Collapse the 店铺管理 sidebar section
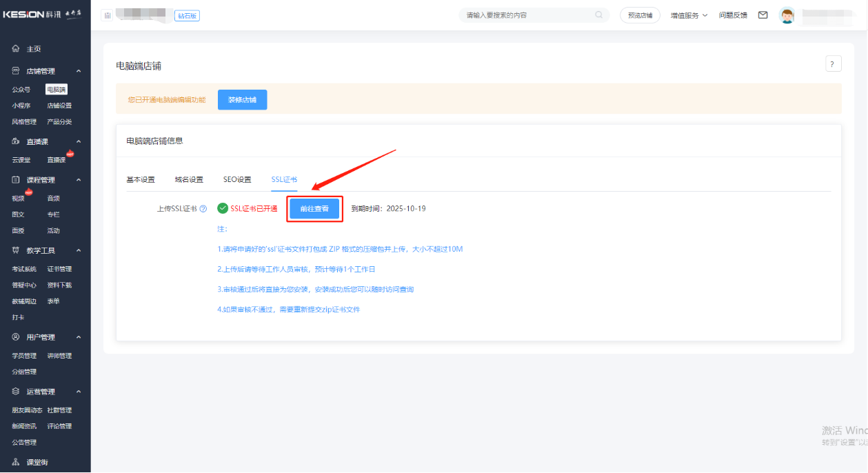 (x=79, y=71)
